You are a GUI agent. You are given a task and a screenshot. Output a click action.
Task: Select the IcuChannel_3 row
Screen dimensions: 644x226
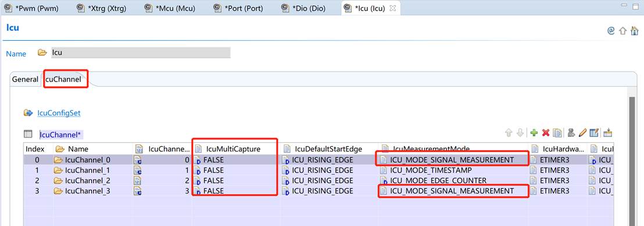(319, 191)
